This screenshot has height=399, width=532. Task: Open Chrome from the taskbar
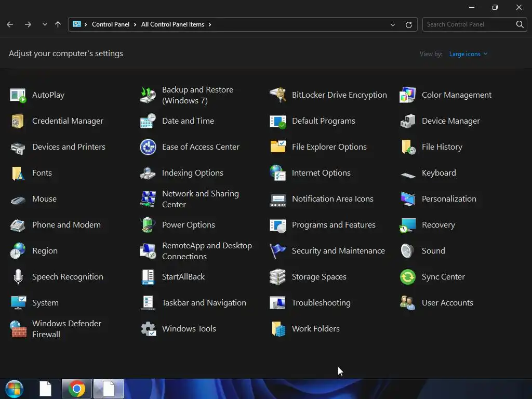(x=77, y=389)
